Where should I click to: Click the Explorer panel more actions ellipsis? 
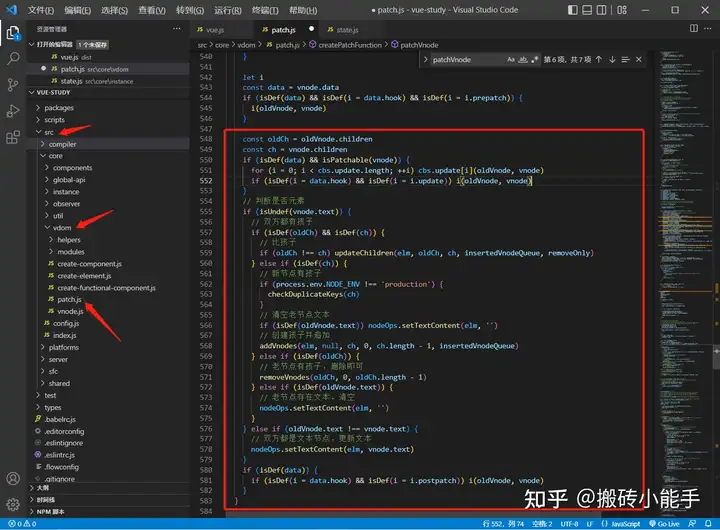(x=177, y=28)
